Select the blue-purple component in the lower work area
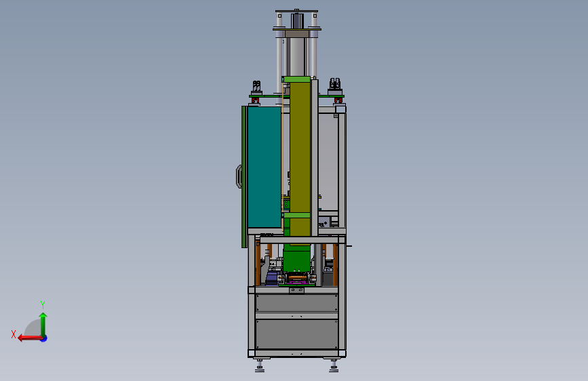 (x=271, y=278)
